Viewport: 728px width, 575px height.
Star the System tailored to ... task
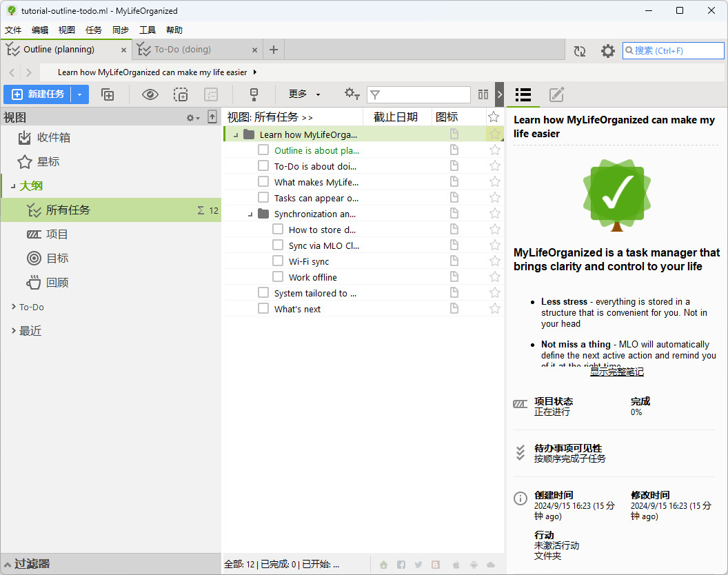click(x=495, y=292)
